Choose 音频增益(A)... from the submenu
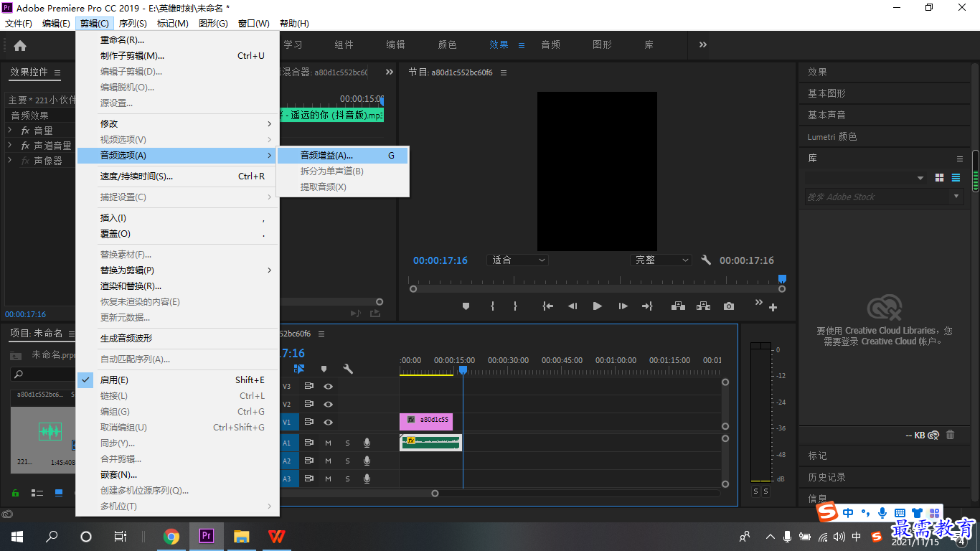 point(343,156)
